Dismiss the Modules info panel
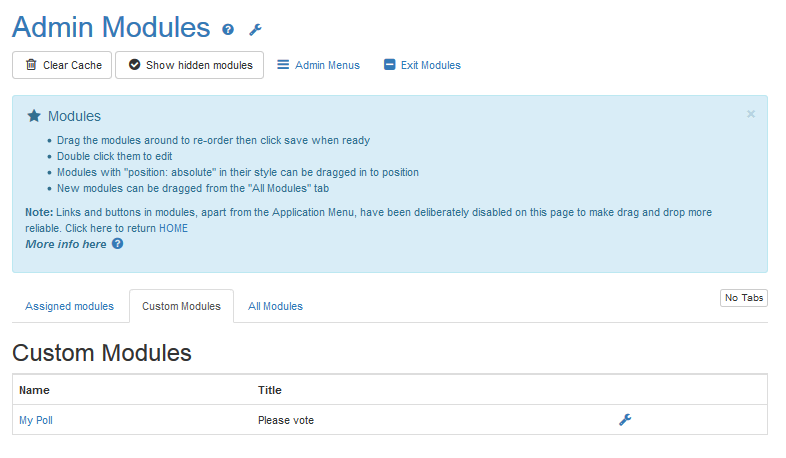 [751, 114]
